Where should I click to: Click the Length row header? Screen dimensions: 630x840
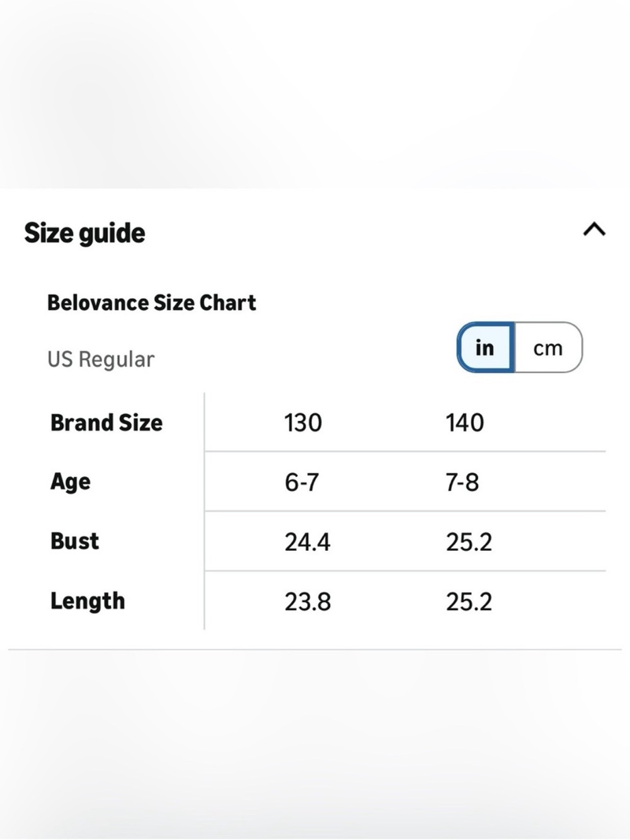[88, 601]
